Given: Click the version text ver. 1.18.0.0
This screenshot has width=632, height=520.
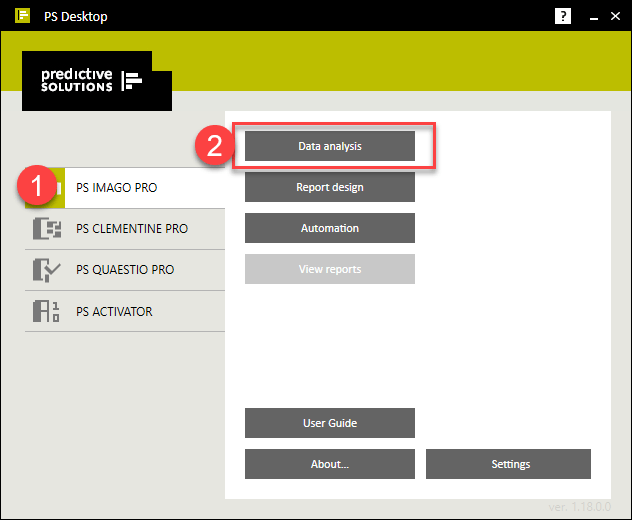Looking at the screenshot, I should point(580,507).
